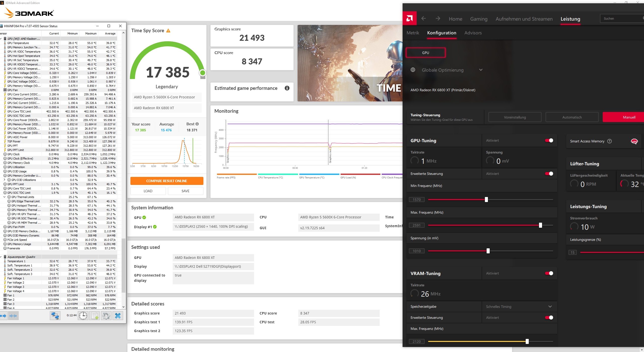Image resolution: width=644 pixels, height=352 pixels.
Task: Switch to the Metrik tab
Action: click(413, 33)
